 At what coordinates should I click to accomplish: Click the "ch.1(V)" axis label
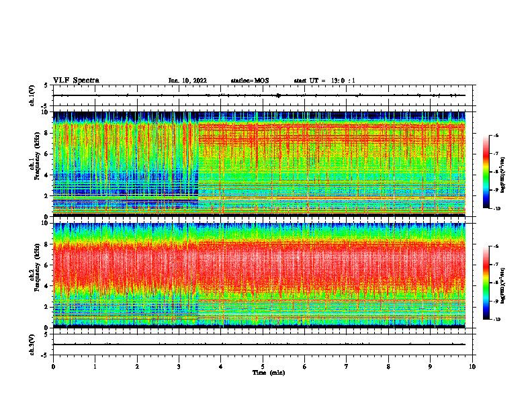tap(32, 95)
